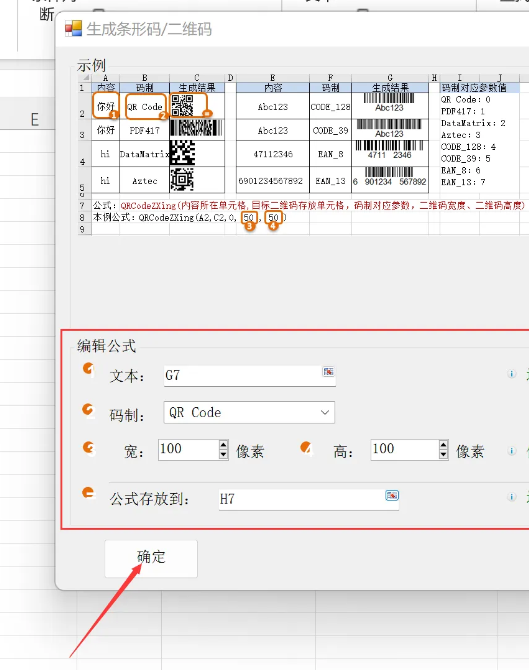Increase the 宽 width value with up arrow

click(x=223, y=445)
